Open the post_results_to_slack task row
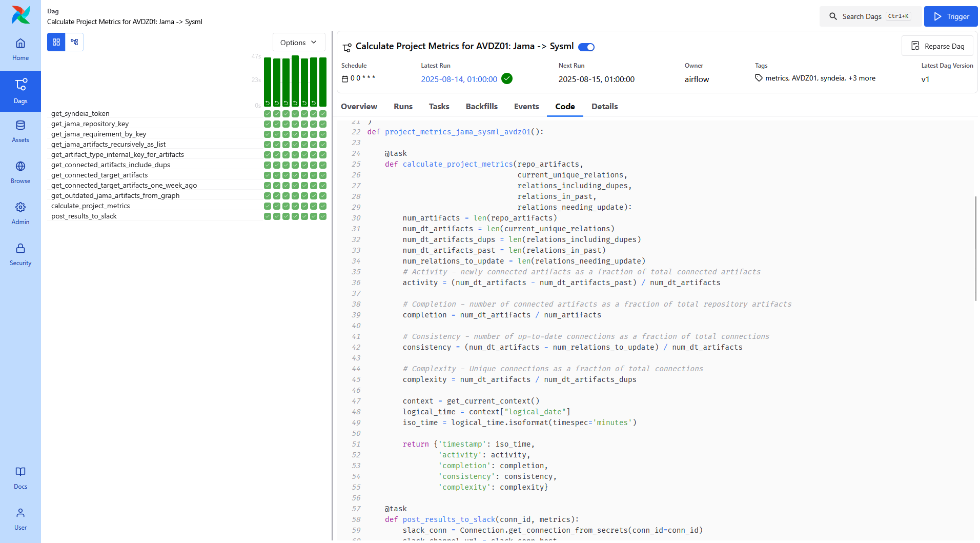The height and width of the screenshot is (543, 980). point(84,216)
